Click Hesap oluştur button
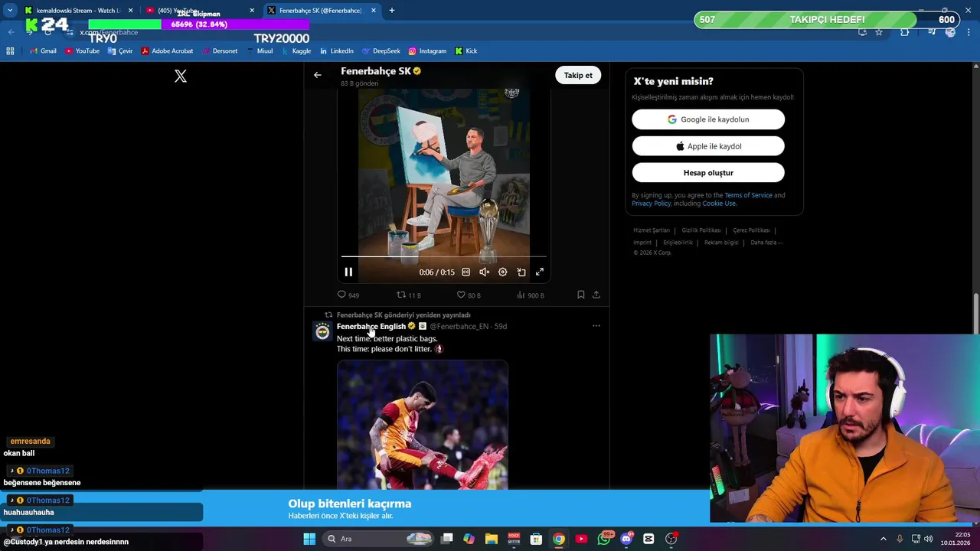This screenshot has width=980, height=551. (x=708, y=173)
